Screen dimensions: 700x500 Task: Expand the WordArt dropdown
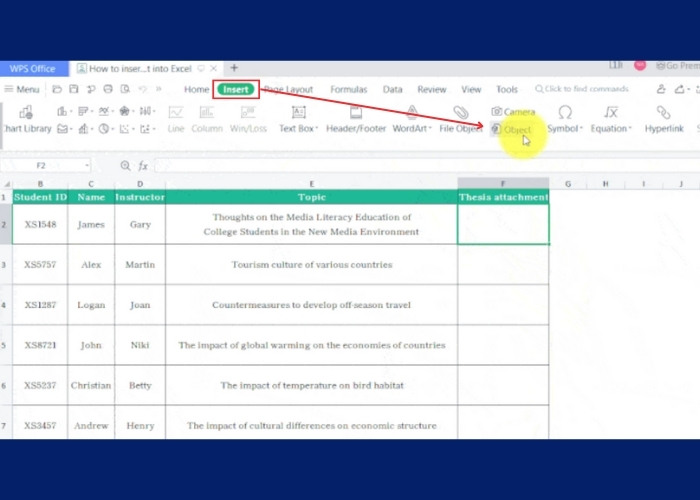(430, 129)
